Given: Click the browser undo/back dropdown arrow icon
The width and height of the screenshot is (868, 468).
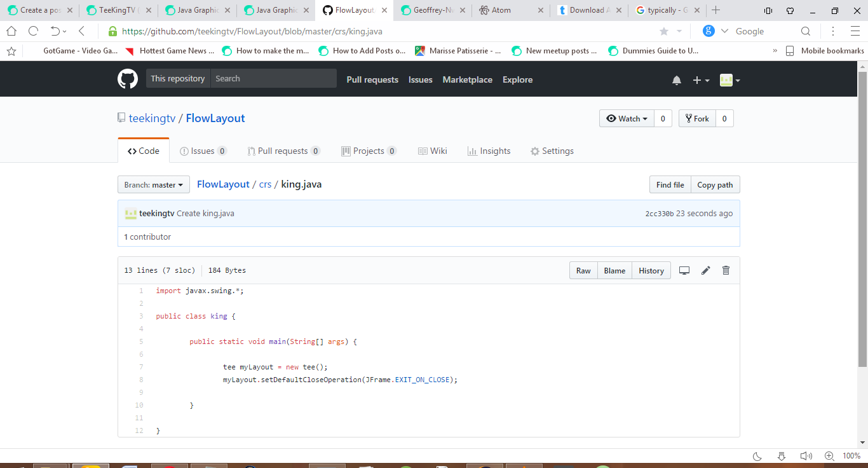Looking at the screenshot, I should (58, 31).
